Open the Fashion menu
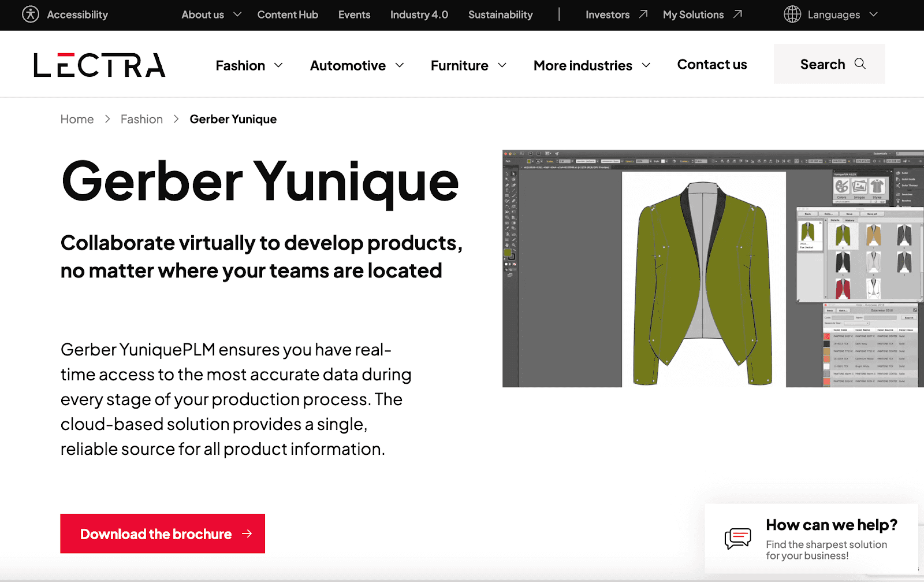The width and height of the screenshot is (924, 582). click(240, 65)
